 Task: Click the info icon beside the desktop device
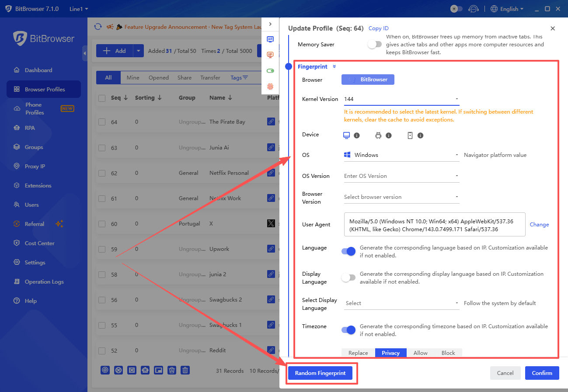tap(357, 135)
